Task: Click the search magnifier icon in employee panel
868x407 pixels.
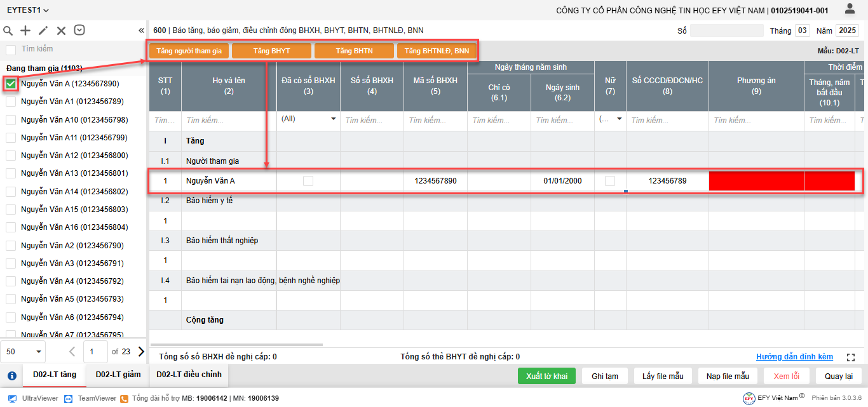Action: click(x=8, y=30)
